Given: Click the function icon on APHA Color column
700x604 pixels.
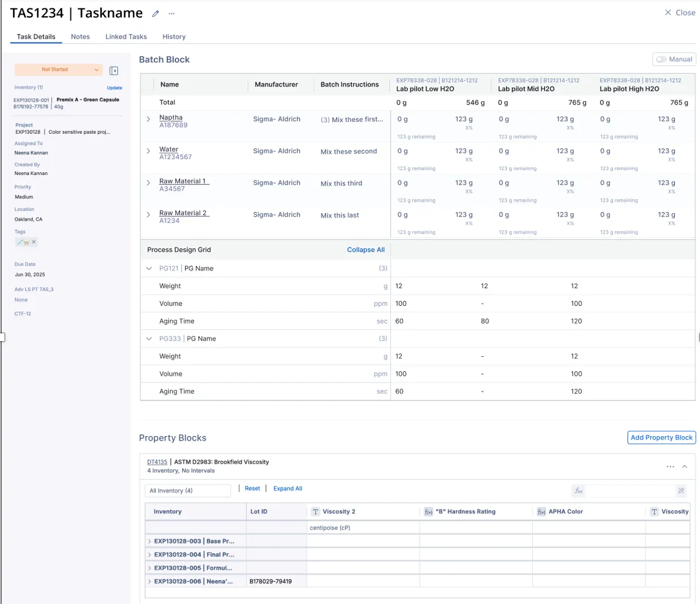Looking at the screenshot, I should (x=541, y=512).
